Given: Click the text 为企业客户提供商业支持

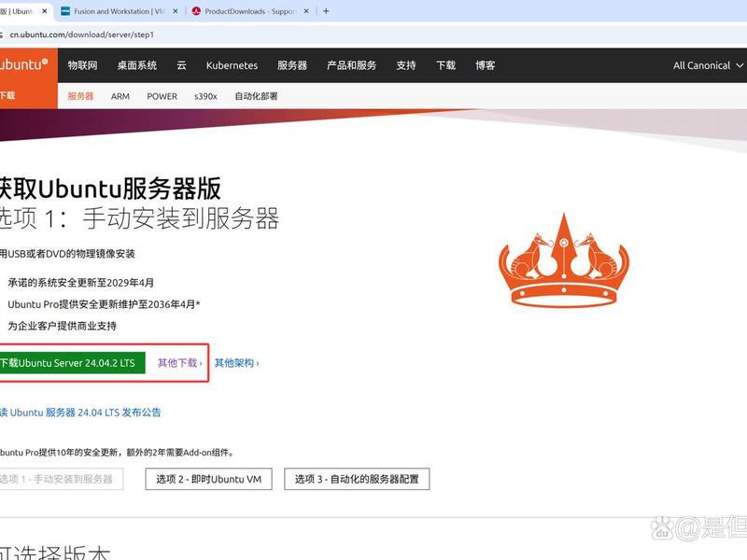Looking at the screenshot, I should (x=62, y=326).
